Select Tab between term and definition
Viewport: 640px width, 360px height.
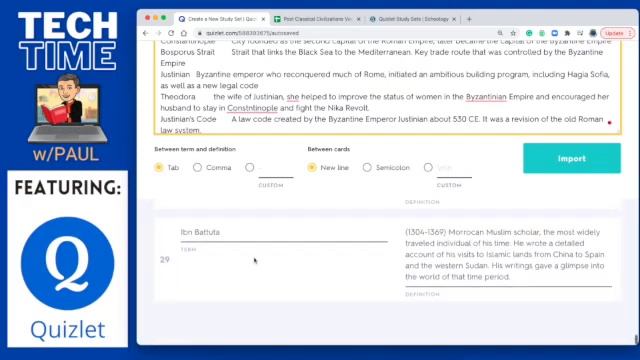(159, 167)
